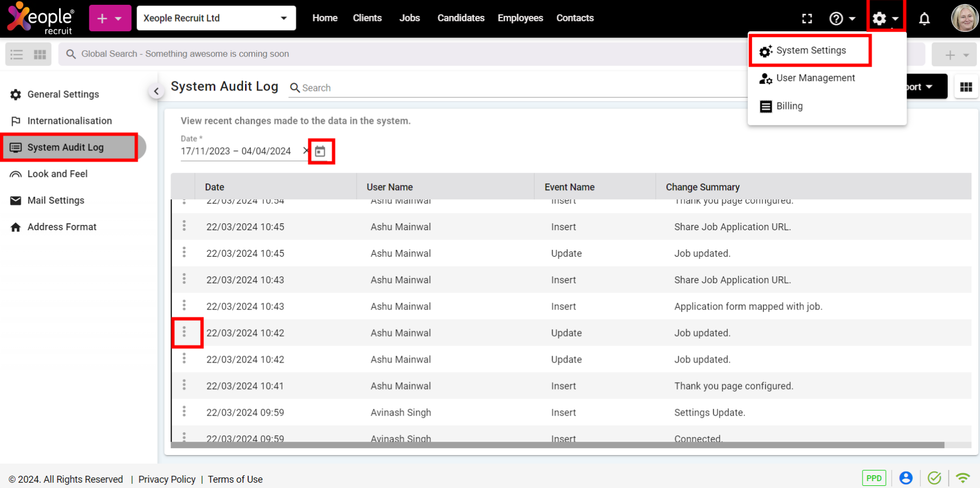Viewport: 980px width, 488px height.
Task: Select System Settings from gear menu
Action: [810, 51]
